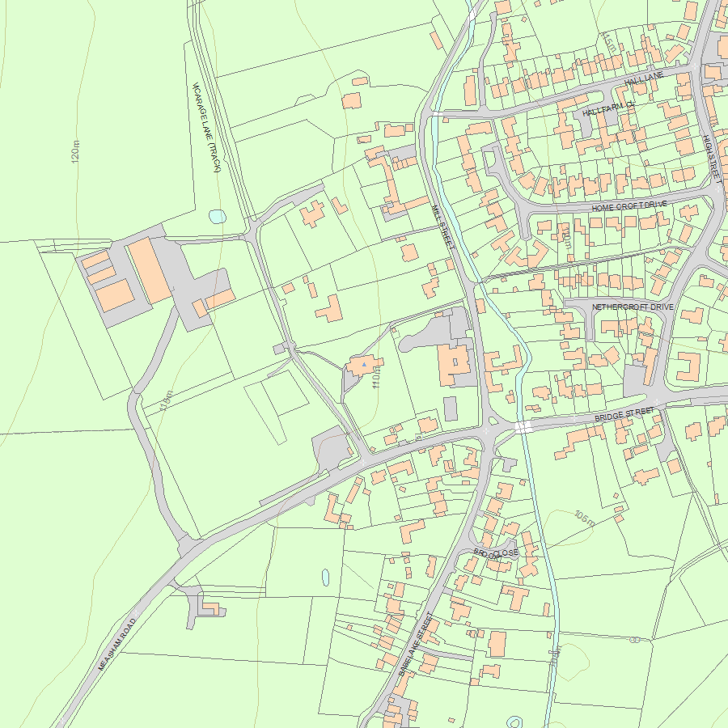The image size is (728, 728).
Task: Select the BROOK CLOSE label
Action: 496,553
